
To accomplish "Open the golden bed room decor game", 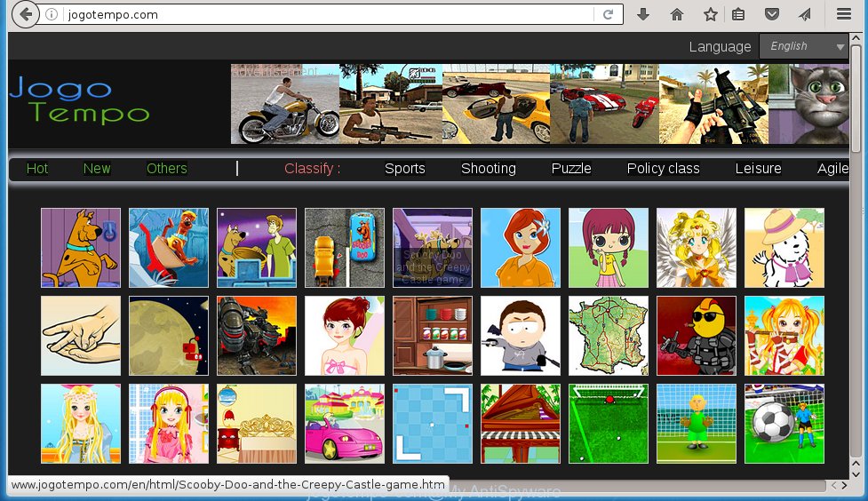I will 257,424.
